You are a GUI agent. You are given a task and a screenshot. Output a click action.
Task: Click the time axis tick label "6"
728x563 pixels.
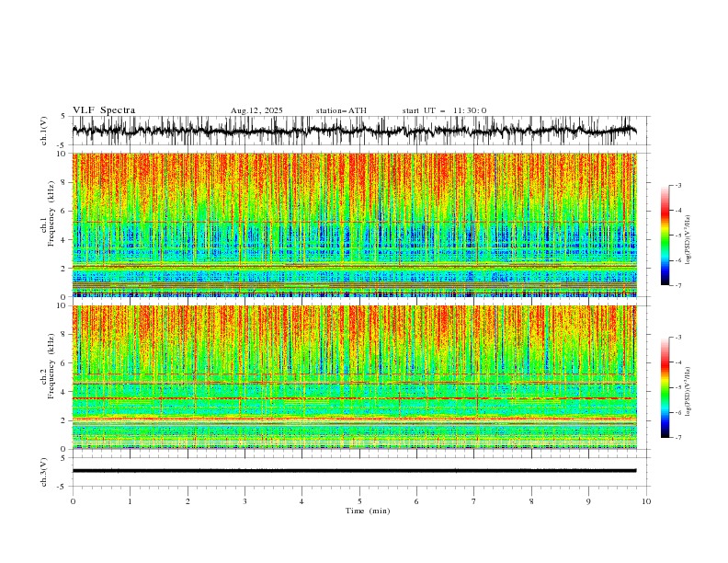[x=416, y=501]
